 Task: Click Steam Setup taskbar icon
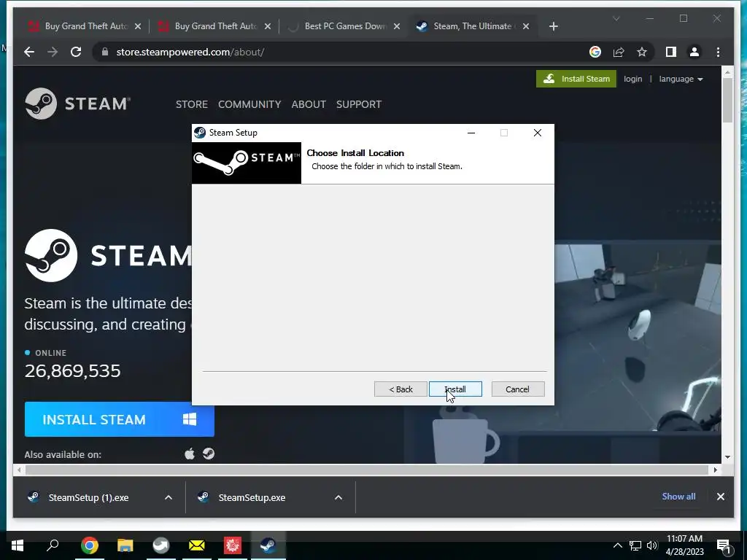pyautogui.click(x=268, y=545)
